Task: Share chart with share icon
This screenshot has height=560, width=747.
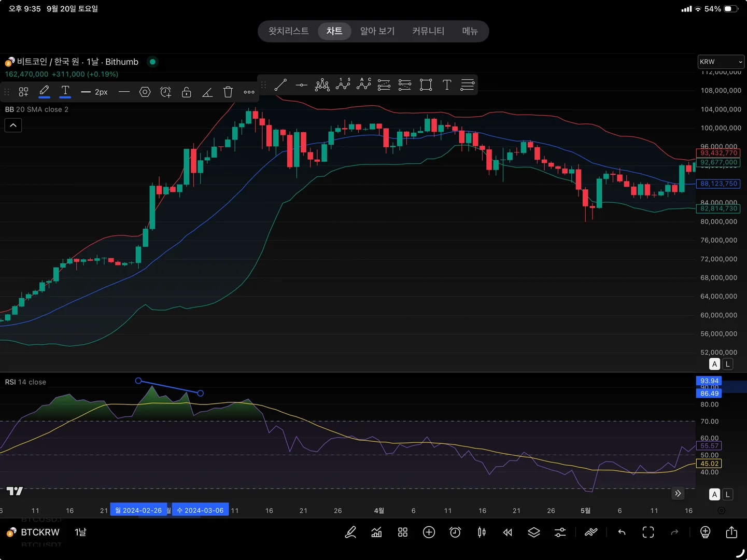Action: 731,532
